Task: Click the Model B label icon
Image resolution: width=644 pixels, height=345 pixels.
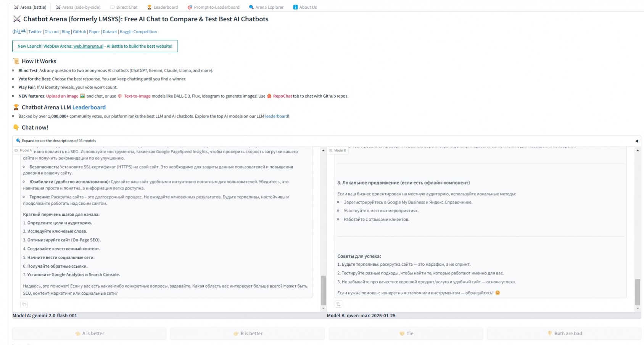Action: click(330, 151)
